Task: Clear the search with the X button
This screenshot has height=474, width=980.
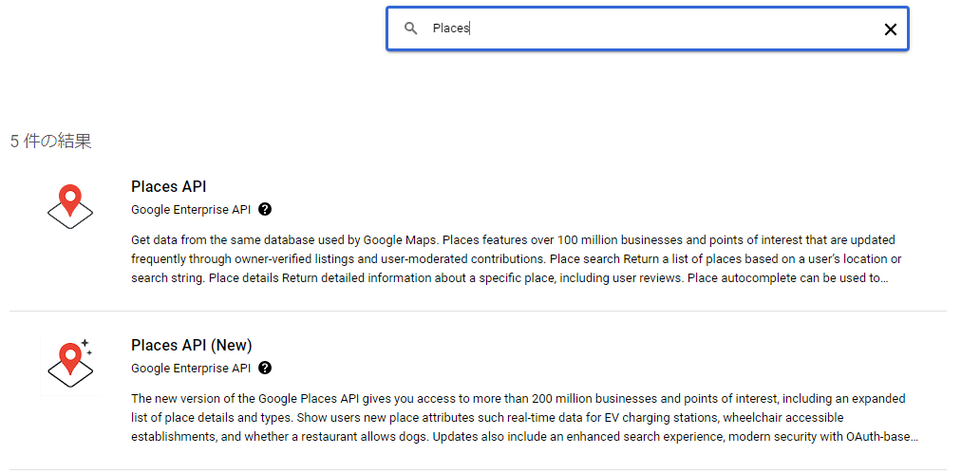Action: pos(890,29)
